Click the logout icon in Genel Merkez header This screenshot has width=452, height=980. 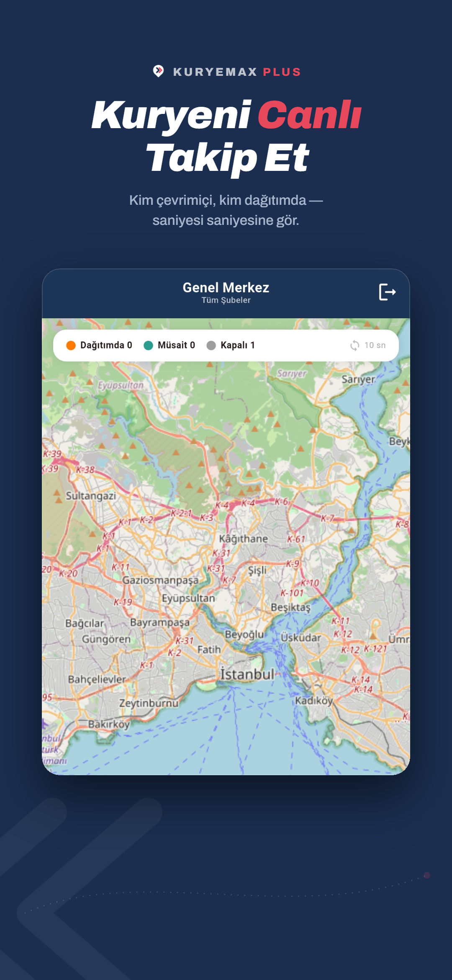pyautogui.click(x=387, y=292)
